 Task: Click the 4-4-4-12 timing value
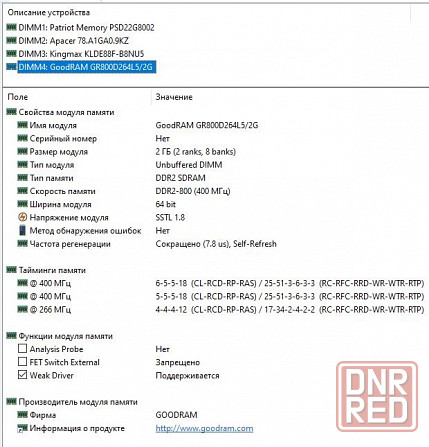[290, 310]
